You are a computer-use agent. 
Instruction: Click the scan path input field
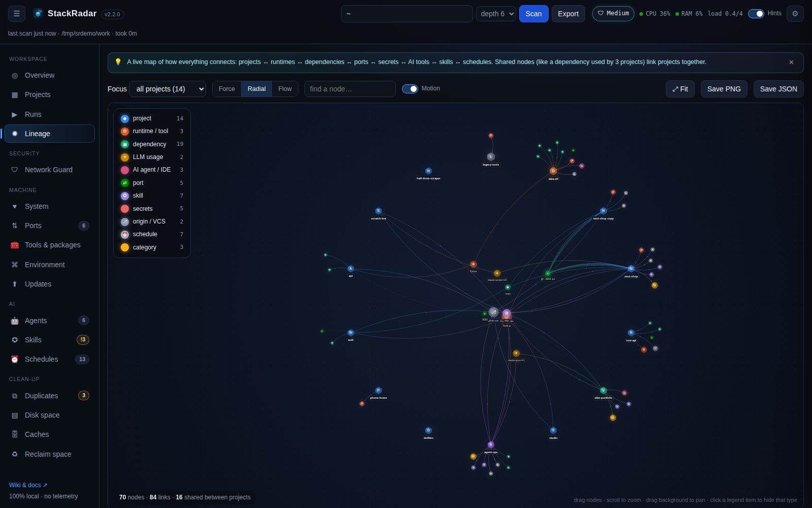(407, 14)
